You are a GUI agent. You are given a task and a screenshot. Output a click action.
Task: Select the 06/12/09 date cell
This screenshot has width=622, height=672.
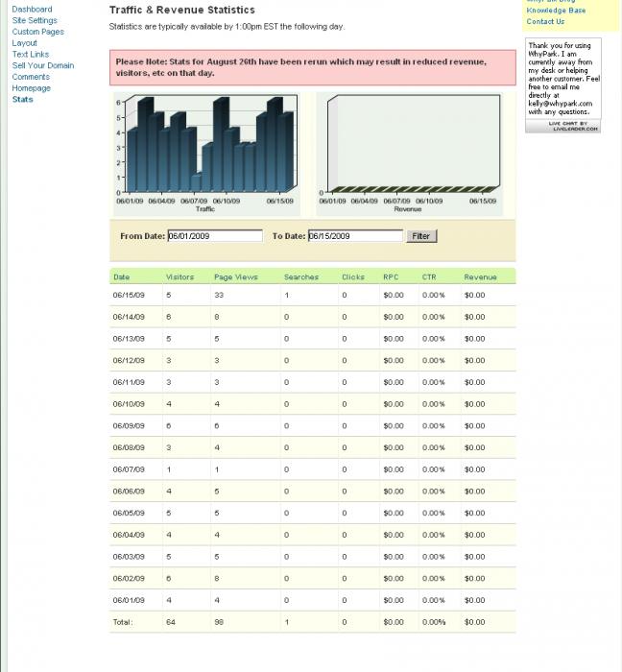pyautogui.click(x=129, y=360)
